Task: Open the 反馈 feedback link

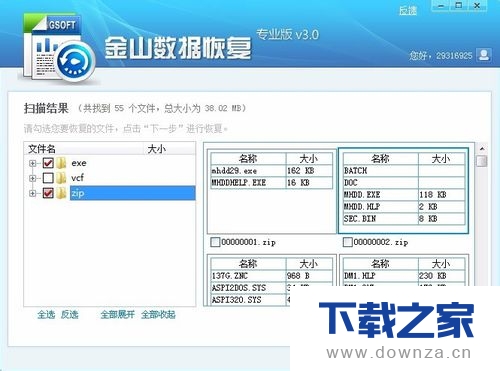Action: (408, 11)
